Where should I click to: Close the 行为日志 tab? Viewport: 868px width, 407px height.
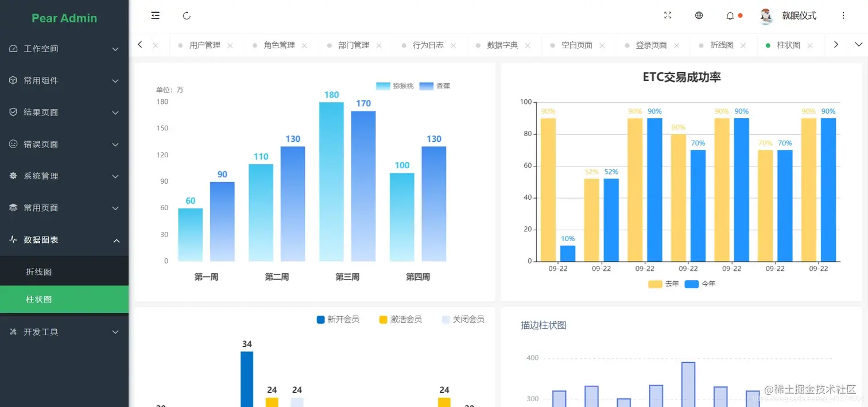click(454, 45)
